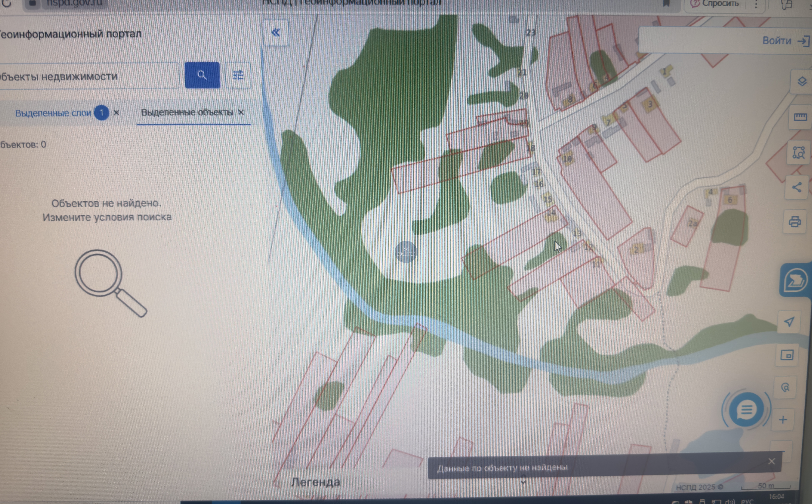Open search filter settings sliders icon
The width and height of the screenshot is (812, 504).
(238, 75)
